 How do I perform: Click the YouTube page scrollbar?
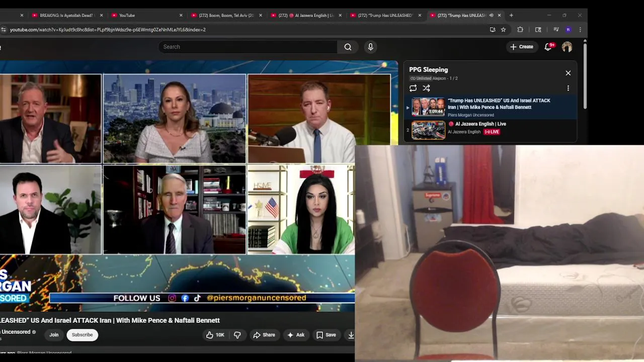point(585,75)
